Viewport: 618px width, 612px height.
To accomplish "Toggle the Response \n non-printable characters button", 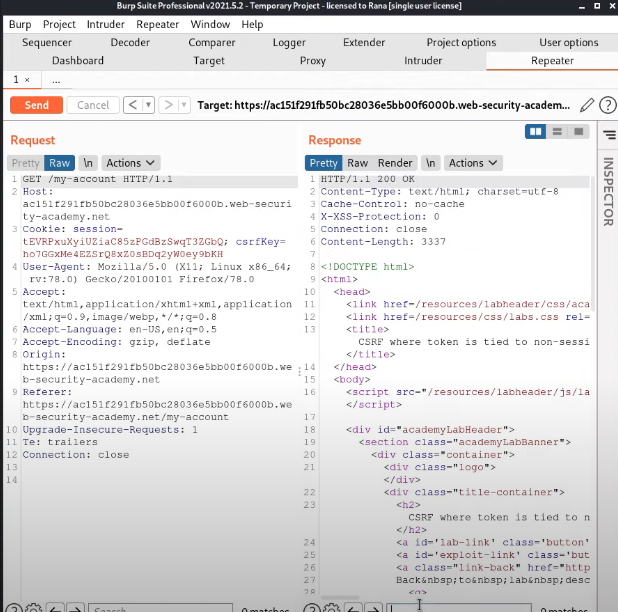I will tap(430, 163).
